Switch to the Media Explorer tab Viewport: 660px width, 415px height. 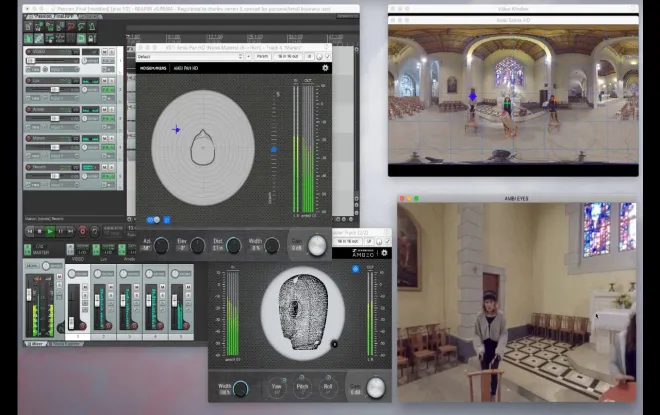pos(68,343)
